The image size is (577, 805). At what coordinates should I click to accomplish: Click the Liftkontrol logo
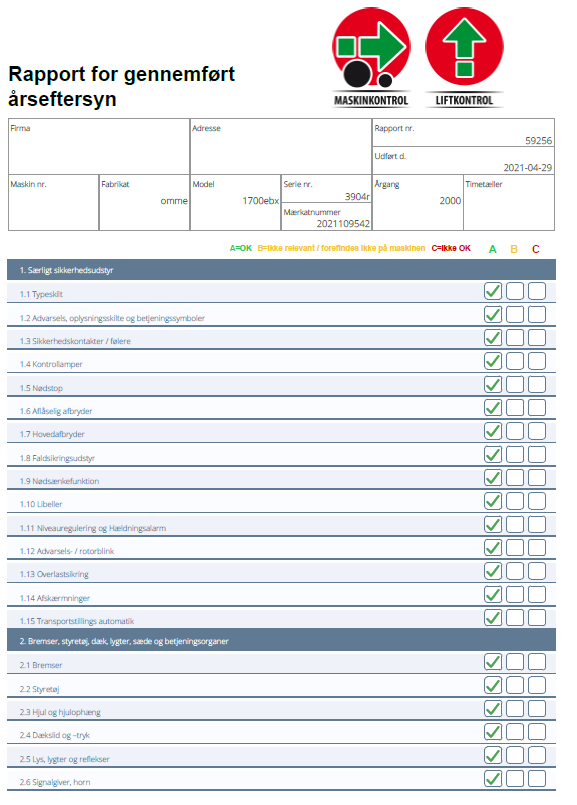[x=464, y=57]
